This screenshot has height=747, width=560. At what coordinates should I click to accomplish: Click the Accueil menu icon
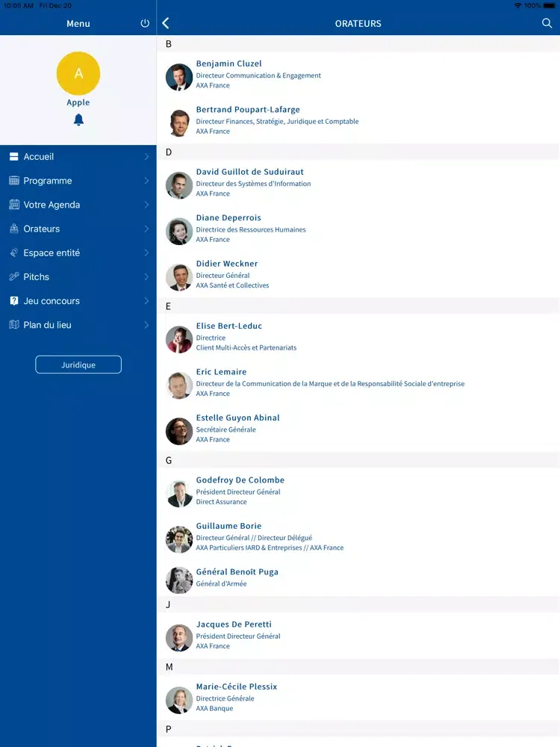[x=13, y=157]
